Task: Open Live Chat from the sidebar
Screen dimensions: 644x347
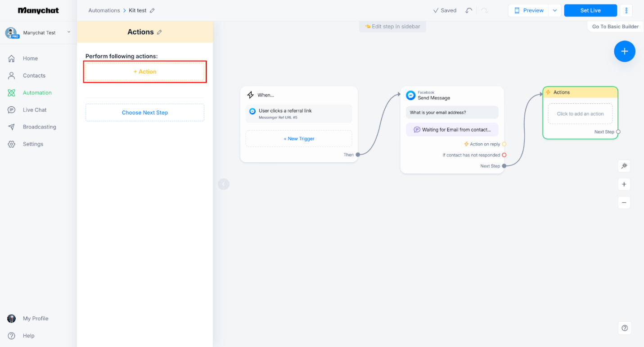Action: click(35, 110)
